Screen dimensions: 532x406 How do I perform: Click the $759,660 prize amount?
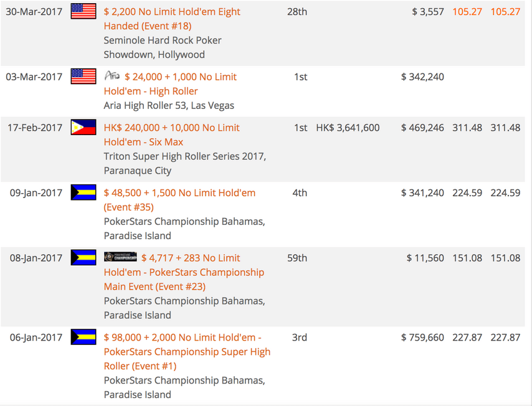pos(422,338)
